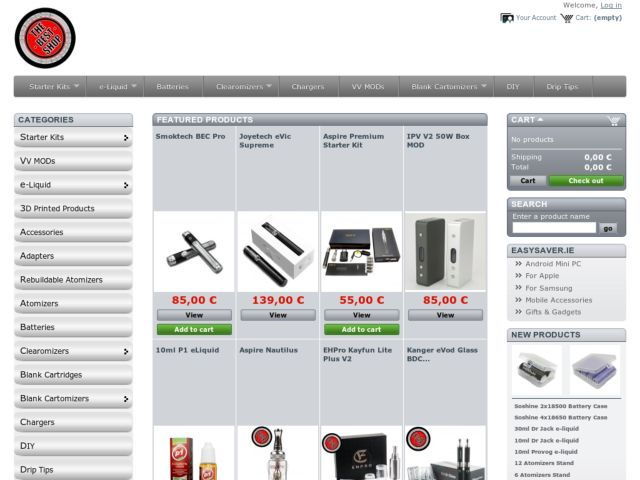Screen dimensions: 640x480
Task: Expand Starter Kits arrow in Categories sidebar
Action: pyautogui.click(x=126, y=138)
